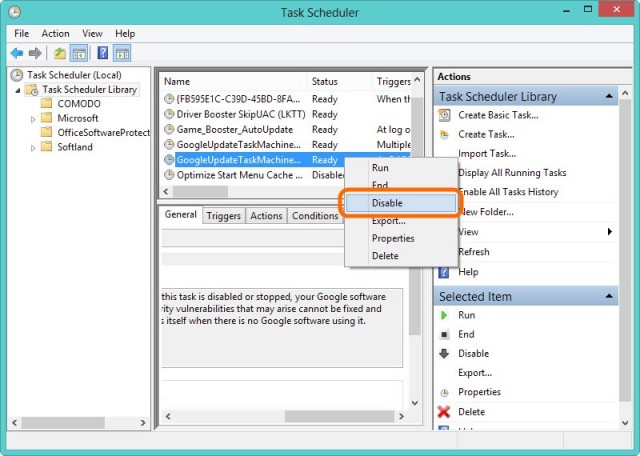This screenshot has height=456, width=640.
Task: Collapse the Task Scheduler Library tree node
Action: point(18,90)
